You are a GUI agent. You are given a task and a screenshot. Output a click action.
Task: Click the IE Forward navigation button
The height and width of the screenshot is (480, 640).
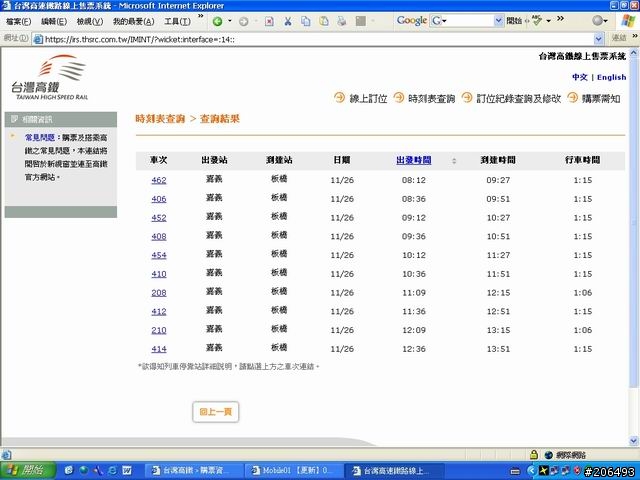(x=244, y=21)
